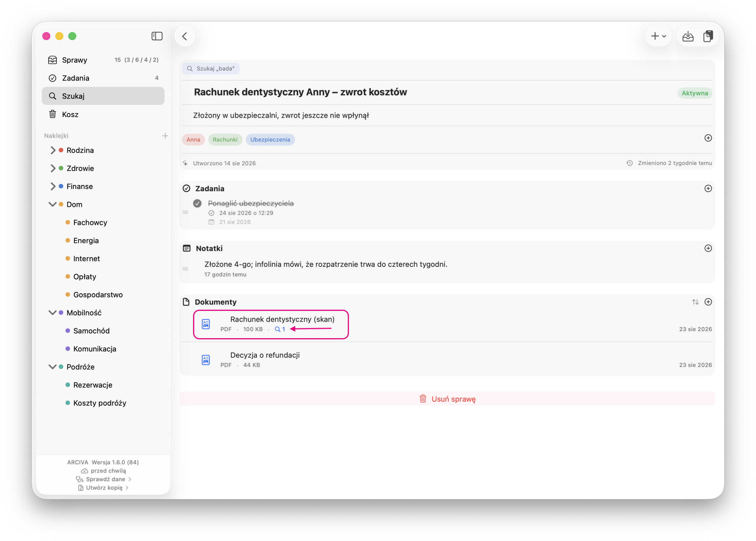Add a document with Dokumenty plus circle

[x=708, y=302]
